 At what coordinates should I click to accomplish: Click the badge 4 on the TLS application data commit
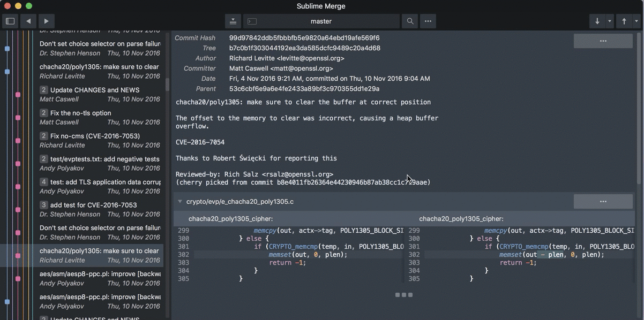pos(43,182)
